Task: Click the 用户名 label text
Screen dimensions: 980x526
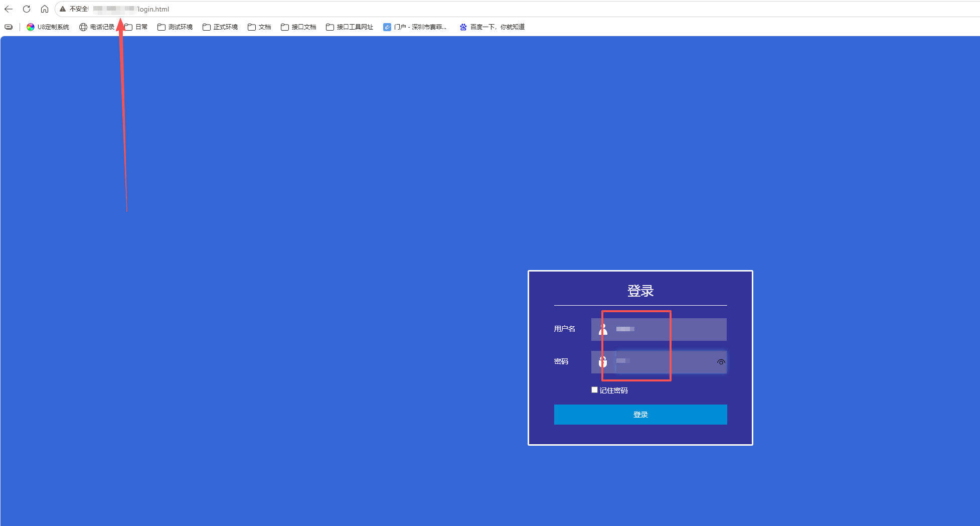Action: coord(565,329)
